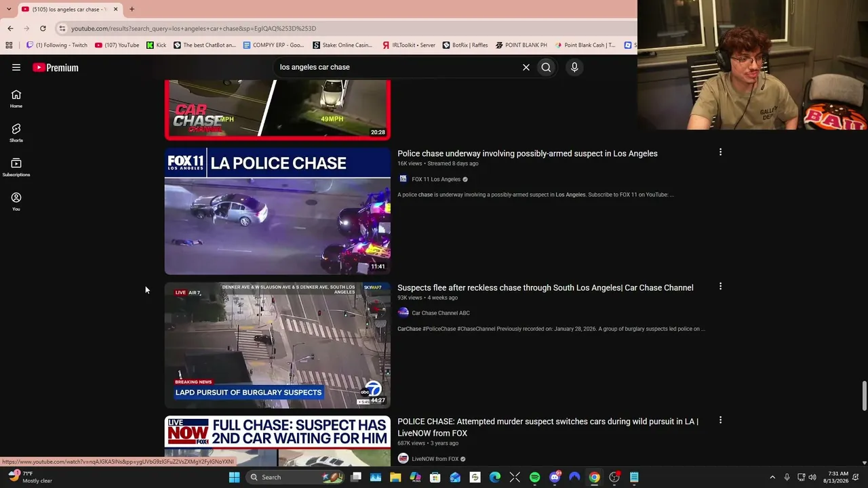Open the (107) YouTube bookmark
The width and height of the screenshot is (868, 488).
click(117, 45)
